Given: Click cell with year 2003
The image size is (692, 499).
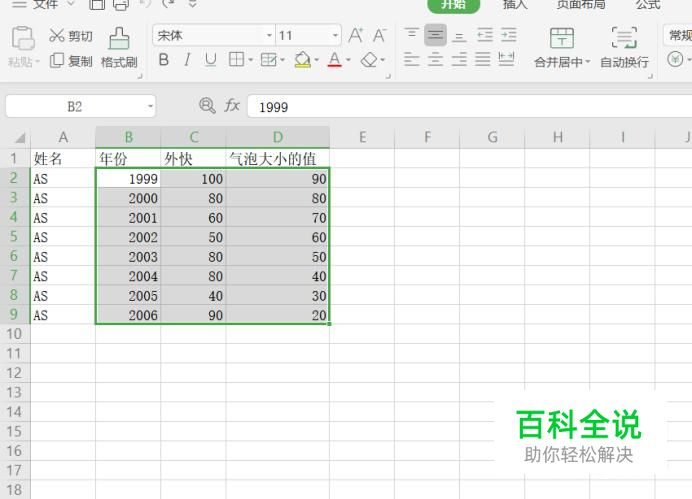Looking at the screenshot, I should (128, 257).
